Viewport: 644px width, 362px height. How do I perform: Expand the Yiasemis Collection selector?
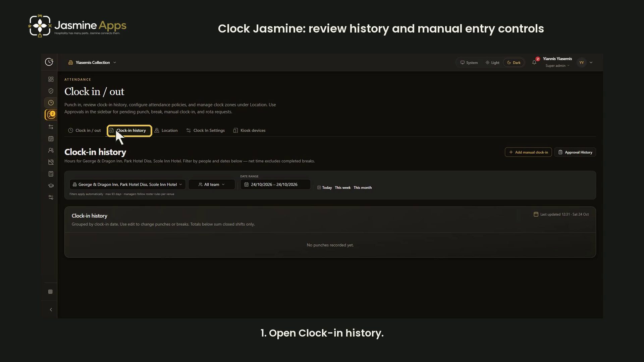click(x=92, y=62)
